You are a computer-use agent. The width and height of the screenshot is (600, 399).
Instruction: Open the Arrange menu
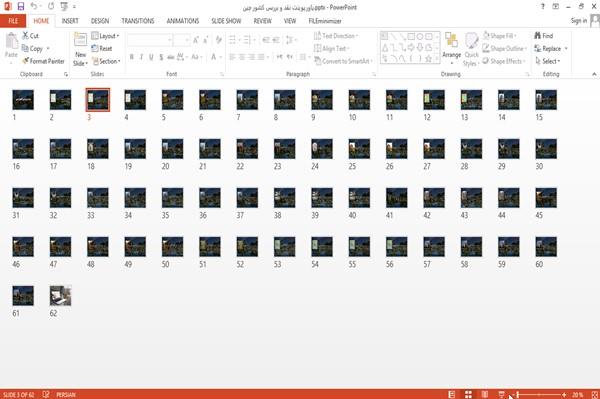(452, 48)
